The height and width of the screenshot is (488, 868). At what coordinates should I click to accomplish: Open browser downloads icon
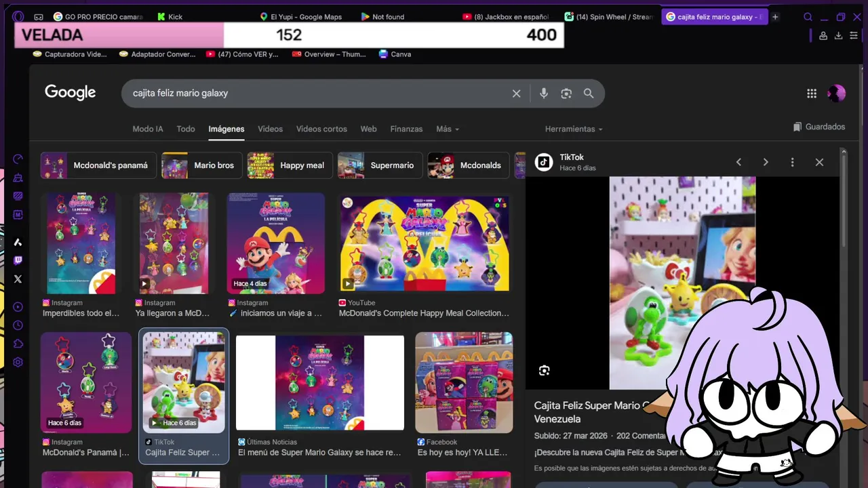pos(839,36)
